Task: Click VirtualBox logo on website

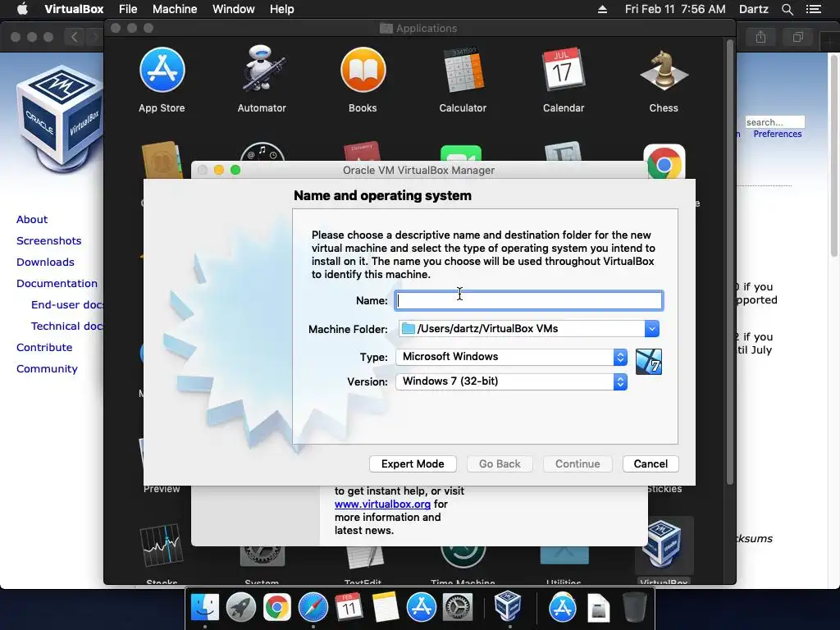Action: [x=58, y=118]
